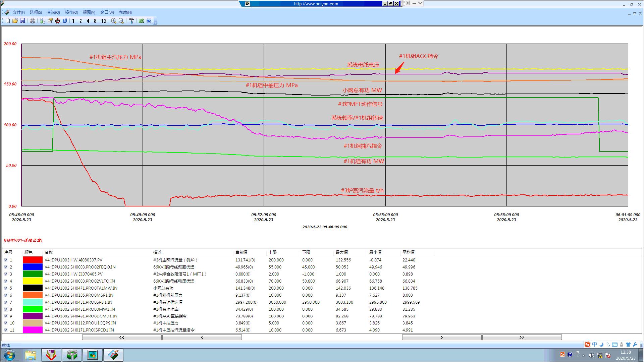Viewport: 644px width, 362px height.
Task: Toggle trend row 4 voltage checkbox
Action: click(6, 281)
